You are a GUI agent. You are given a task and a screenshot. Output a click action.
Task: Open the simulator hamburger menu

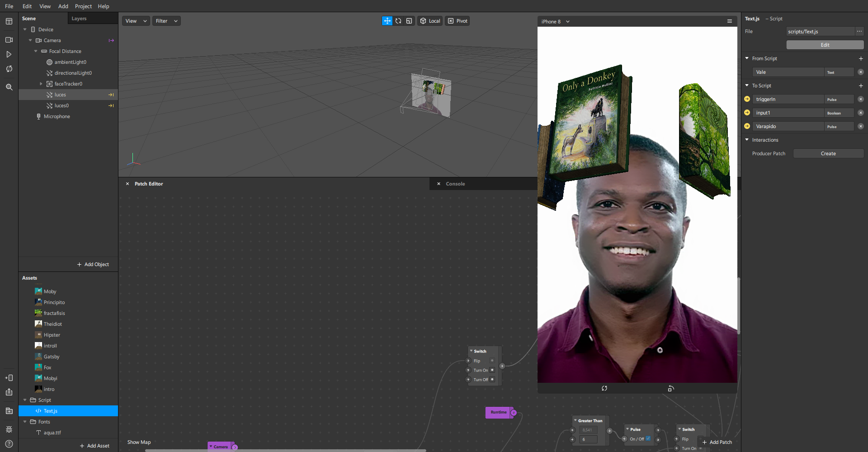tap(729, 21)
